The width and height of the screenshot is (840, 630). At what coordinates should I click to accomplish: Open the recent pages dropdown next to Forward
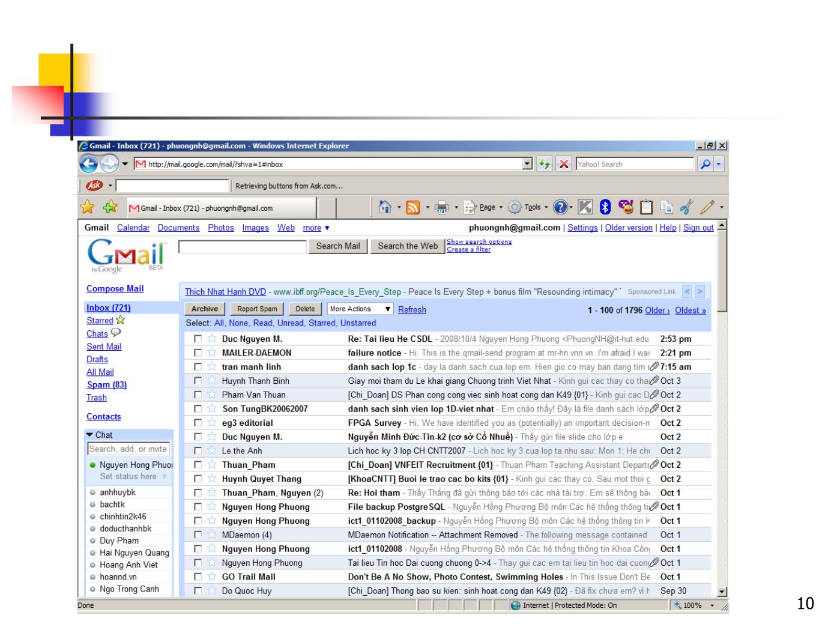tap(125, 164)
